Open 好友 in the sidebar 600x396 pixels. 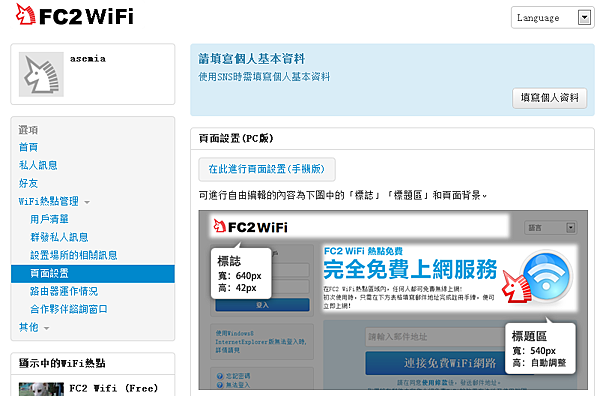click(28, 183)
